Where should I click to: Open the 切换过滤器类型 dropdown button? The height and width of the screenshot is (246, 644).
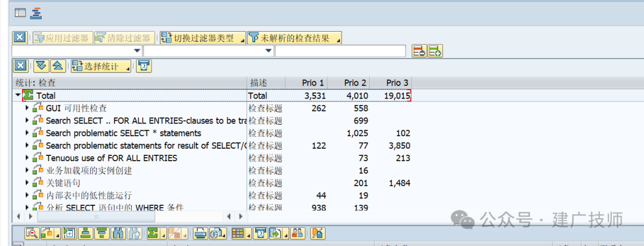203,38
